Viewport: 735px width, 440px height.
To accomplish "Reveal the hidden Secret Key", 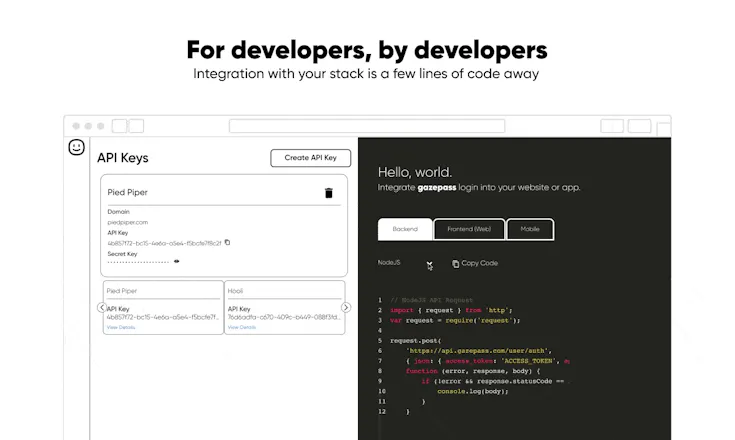I will (177, 261).
